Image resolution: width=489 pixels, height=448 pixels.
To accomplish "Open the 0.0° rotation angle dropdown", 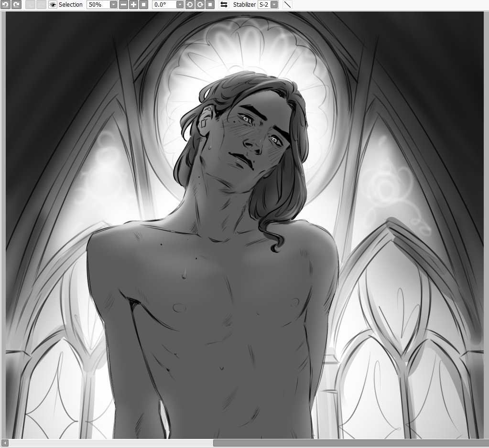I will (x=180, y=5).
